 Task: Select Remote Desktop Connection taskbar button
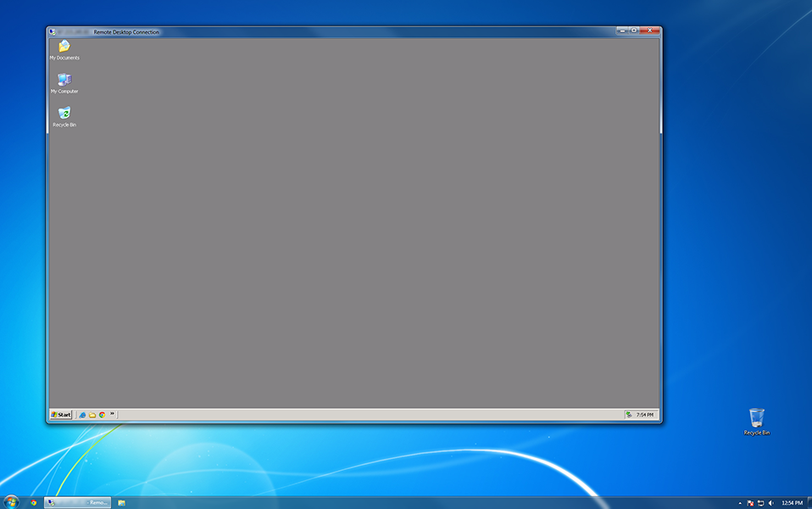(x=78, y=502)
